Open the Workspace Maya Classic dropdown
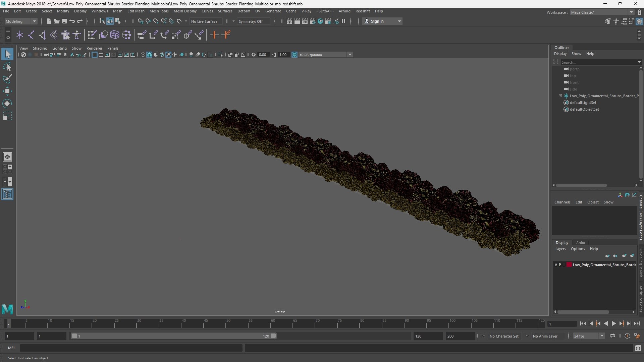 (x=602, y=12)
